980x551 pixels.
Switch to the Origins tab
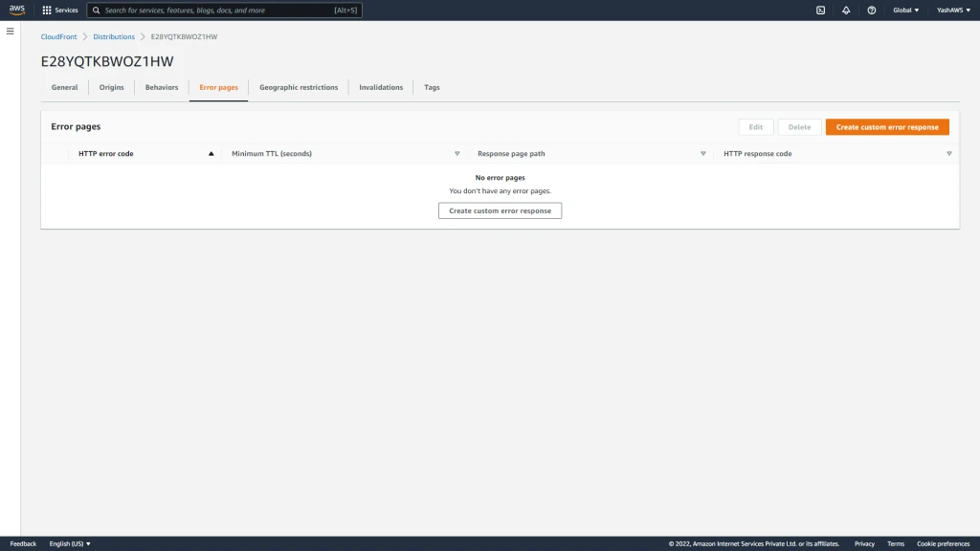(111, 87)
